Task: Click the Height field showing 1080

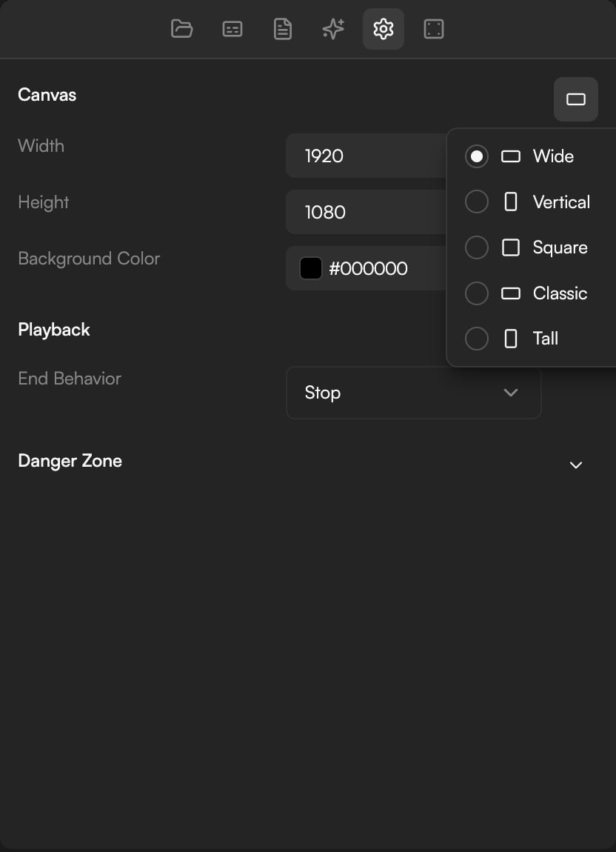Action: point(366,212)
